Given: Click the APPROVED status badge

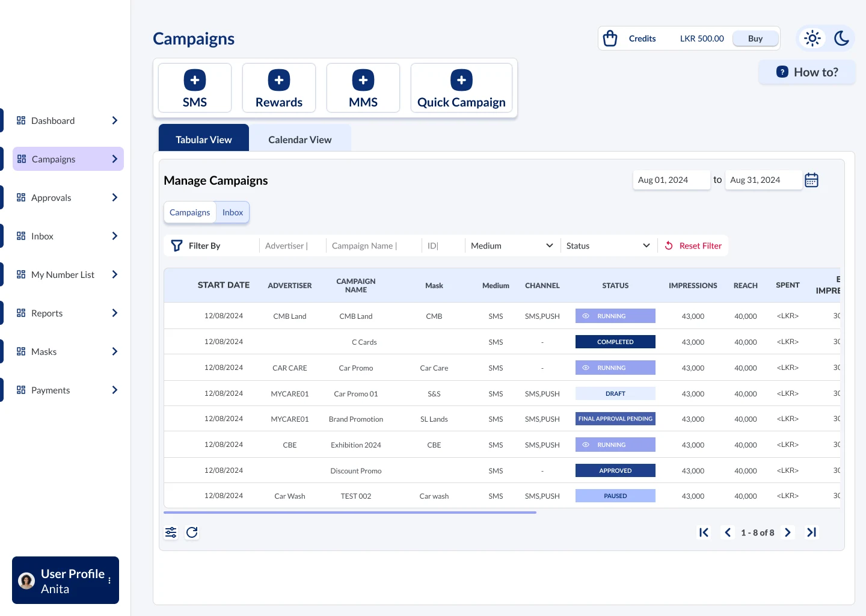Looking at the screenshot, I should (615, 470).
